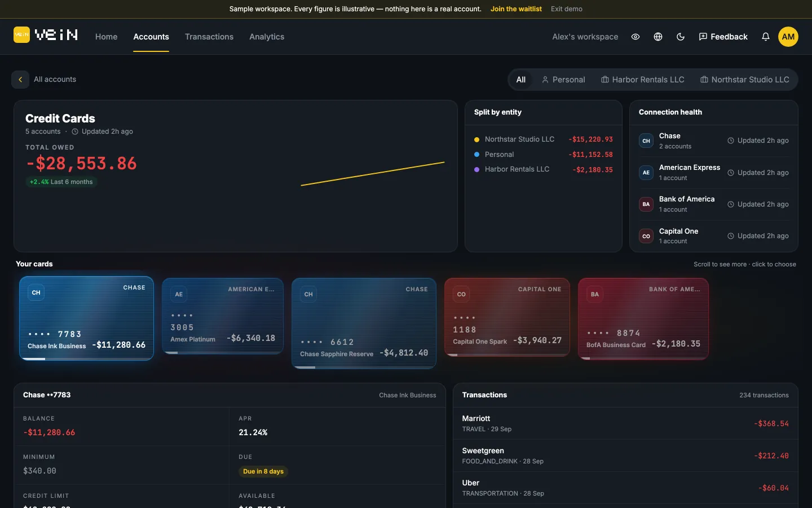Click the Northstar Studio LLC yellow legend dot
812x508 pixels.
pyautogui.click(x=476, y=139)
